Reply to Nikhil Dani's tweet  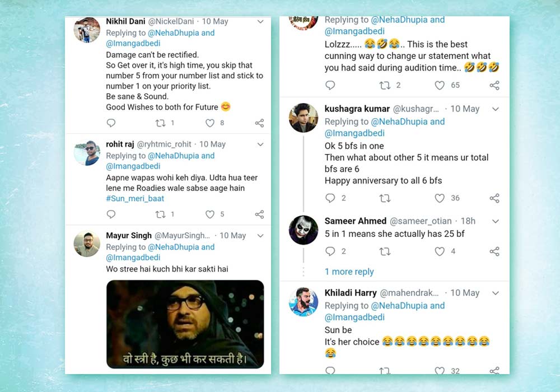(x=111, y=123)
